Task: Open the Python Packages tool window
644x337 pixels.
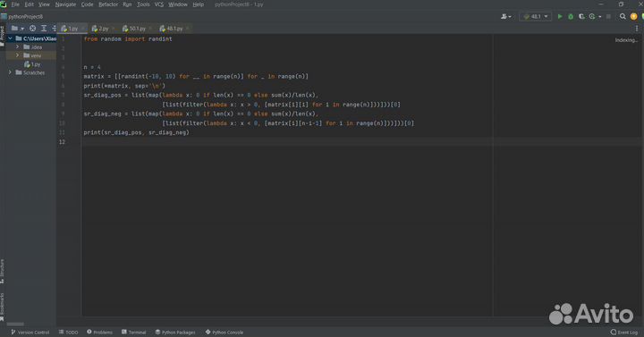Action: click(x=175, y=332)
